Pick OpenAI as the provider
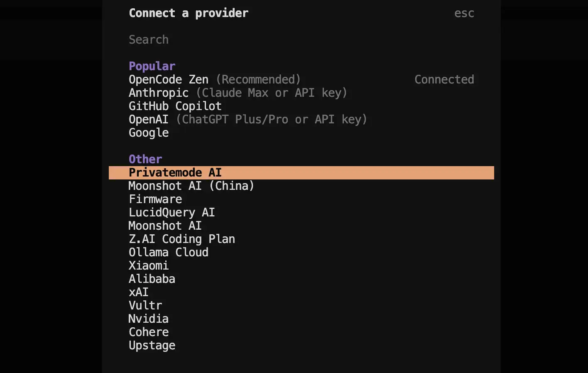 pyautogui.click(x=148, y=119)
